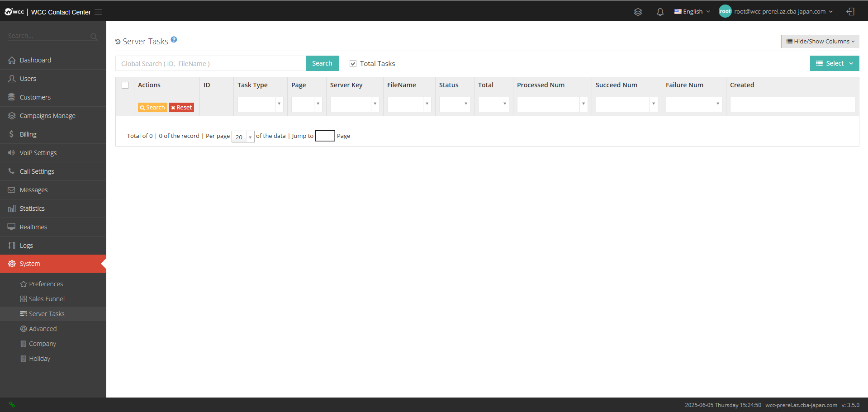Click the WCC logo icon
Image resolution: width=868 pixels, height=412 pixels.
pyautogui.click(x=14, y=12)
